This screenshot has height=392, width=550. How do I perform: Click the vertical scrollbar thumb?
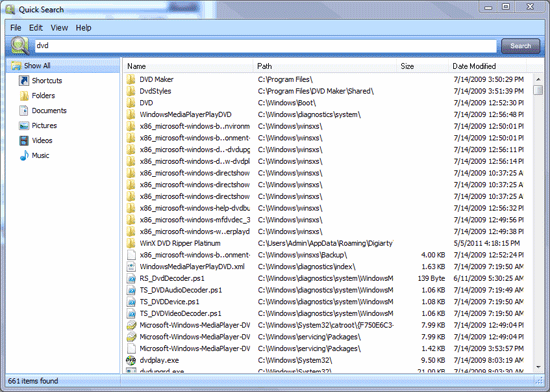tap(538, 90)
